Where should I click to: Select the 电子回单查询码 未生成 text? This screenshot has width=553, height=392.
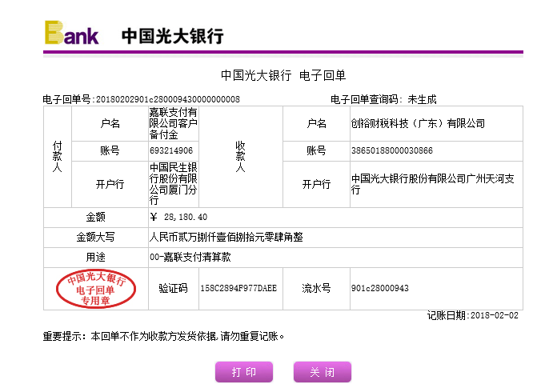(383, 99)
